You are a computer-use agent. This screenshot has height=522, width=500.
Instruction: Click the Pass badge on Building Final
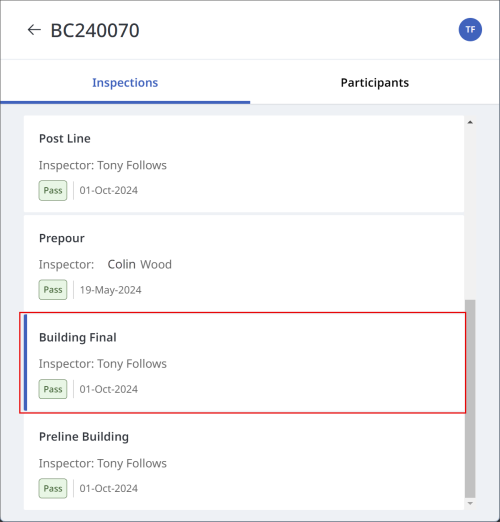[x=53, y=389]
